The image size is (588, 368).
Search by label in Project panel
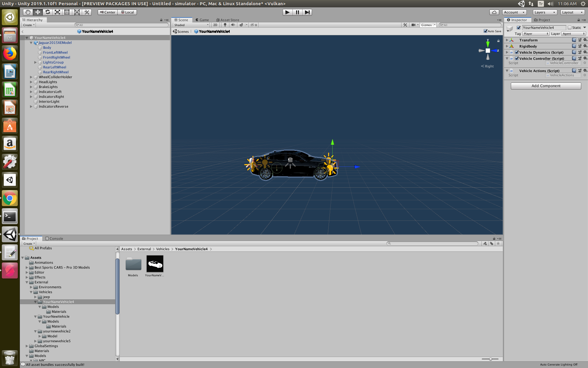(492, 243)
